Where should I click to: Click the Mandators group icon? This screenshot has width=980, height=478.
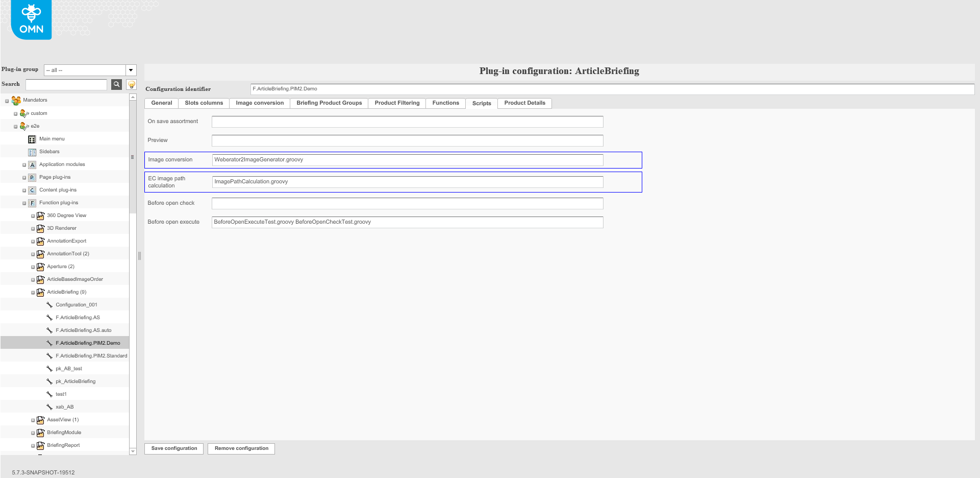pyautogui.click(x=16, y=100)
